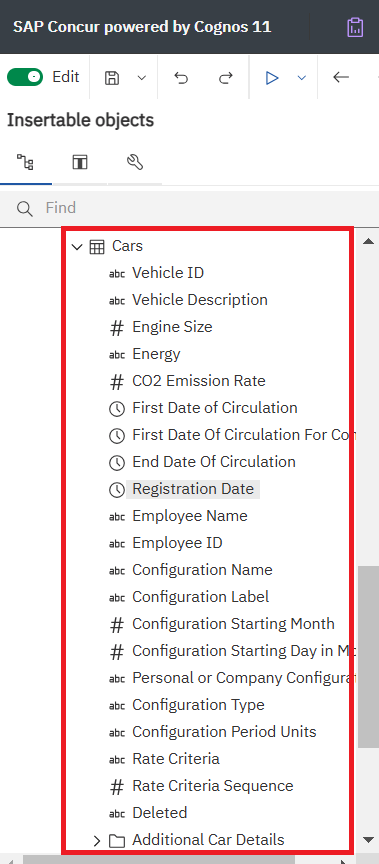Viewport: 379px width, 864px height.
Task: Switch to the Source tree tab
Action: click(x=25, y=162)
